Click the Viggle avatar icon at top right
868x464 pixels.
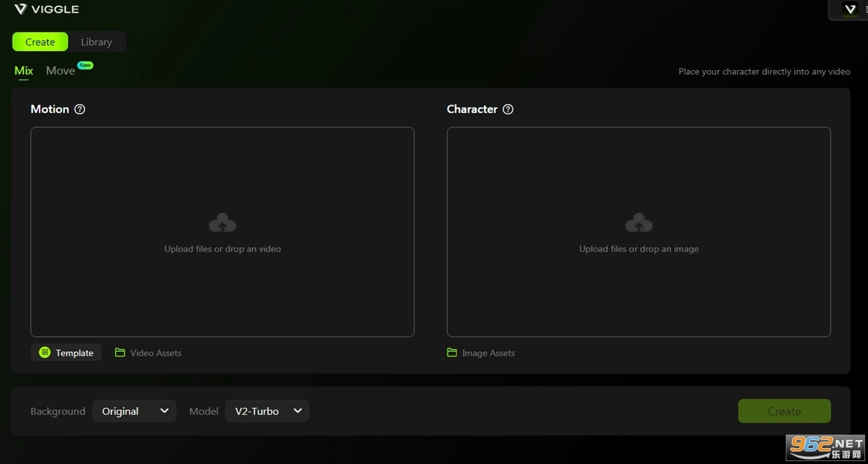850,9
